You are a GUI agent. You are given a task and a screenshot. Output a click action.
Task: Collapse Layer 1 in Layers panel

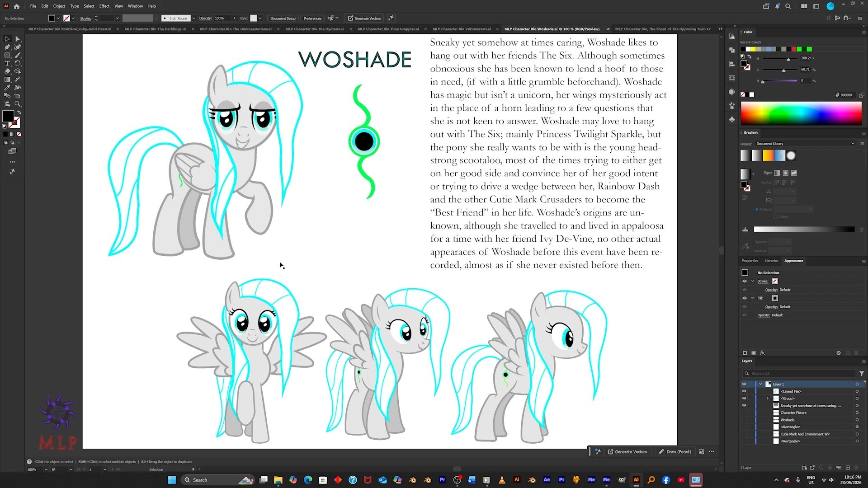[x=761, y=384]
